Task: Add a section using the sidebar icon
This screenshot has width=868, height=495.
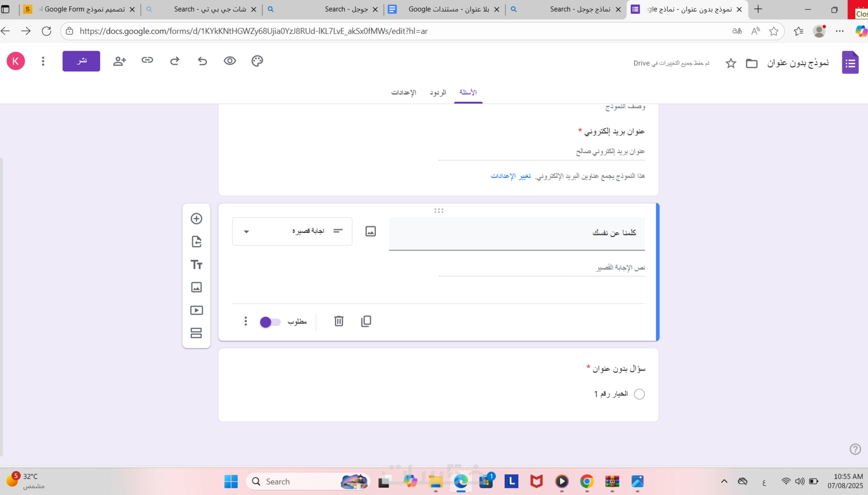Action: coord(196,333)
